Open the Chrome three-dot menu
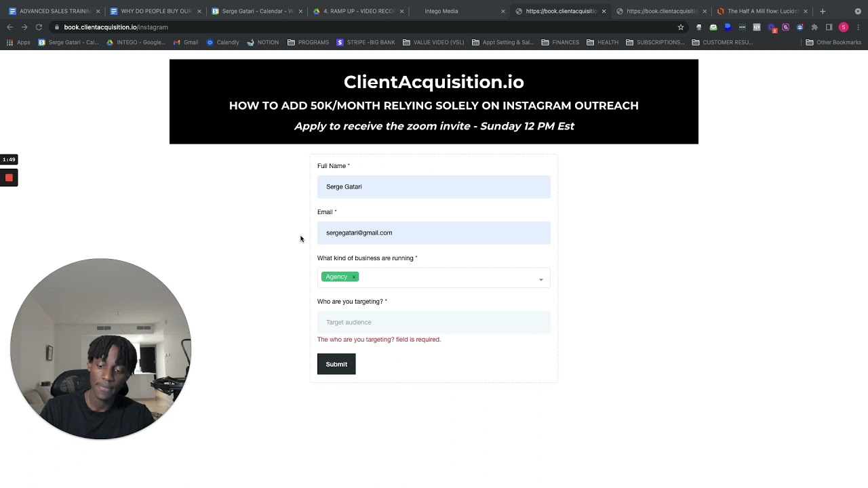This screenshot has width=868, height=488. coord(858,27)
